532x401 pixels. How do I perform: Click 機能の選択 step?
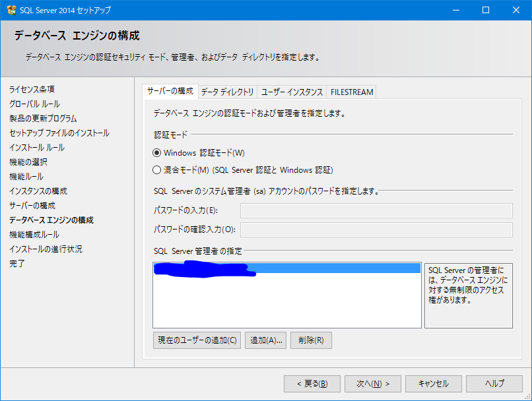coord(28,162)
